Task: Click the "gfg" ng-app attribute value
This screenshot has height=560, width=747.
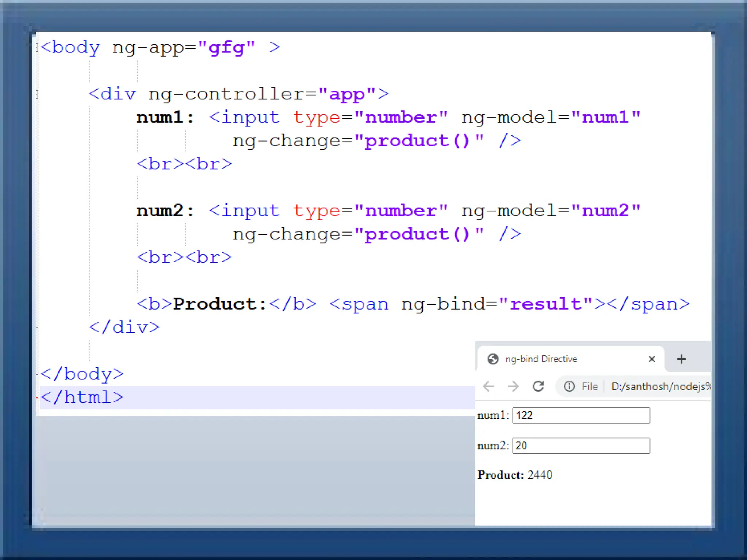Action: pos(226,48)
